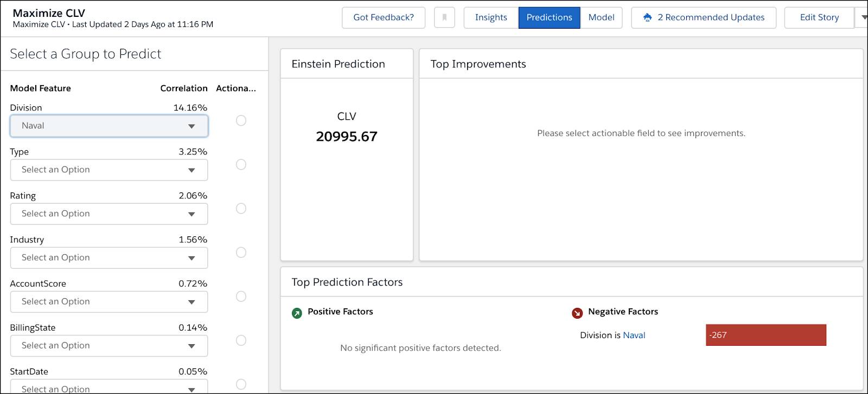Select the AccountScore actionable radio button
This screenshot has width=868, height=394.
tap(241, 296)
